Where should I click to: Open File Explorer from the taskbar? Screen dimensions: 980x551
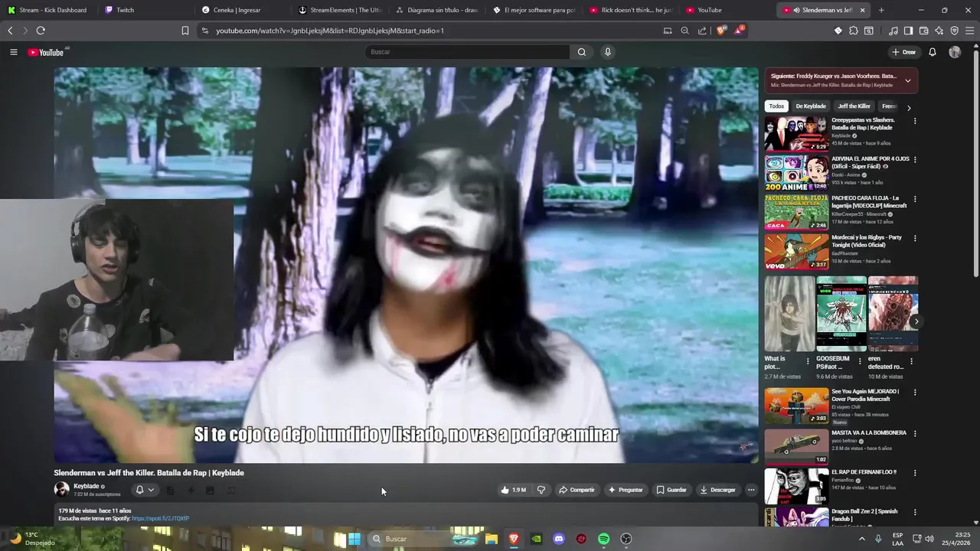tap(492, 539)
